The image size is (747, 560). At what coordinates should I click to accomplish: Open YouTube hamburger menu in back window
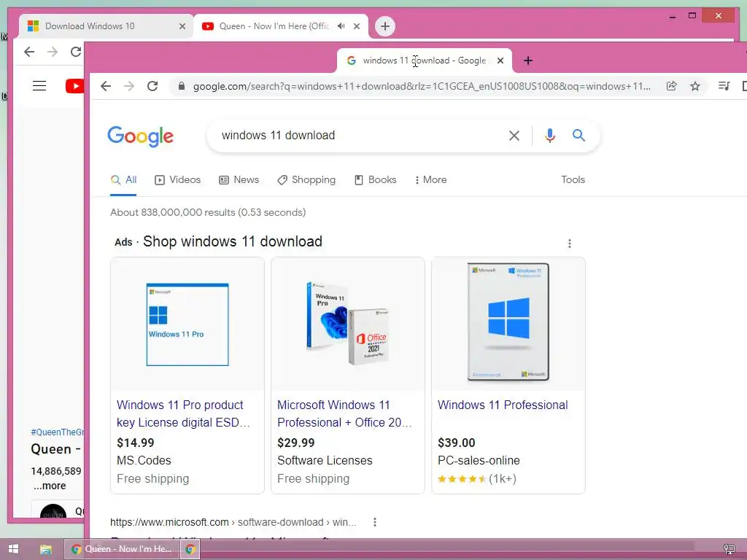pos(39,86)
